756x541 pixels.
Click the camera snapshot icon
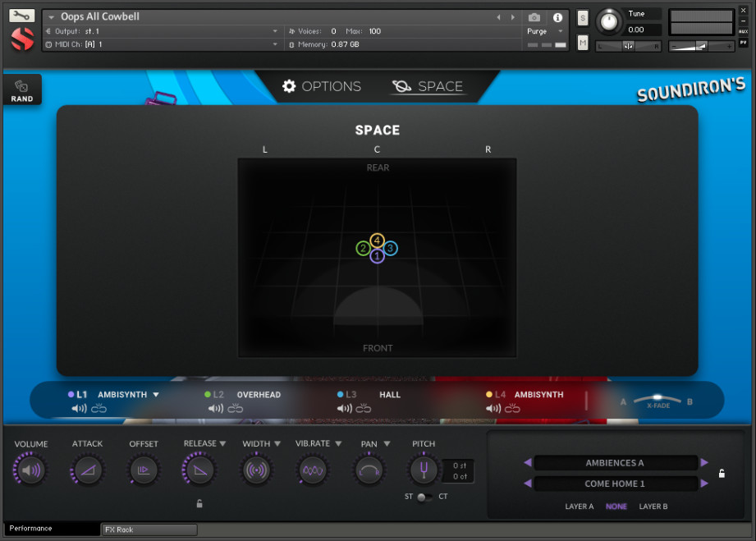pos(534,17)
